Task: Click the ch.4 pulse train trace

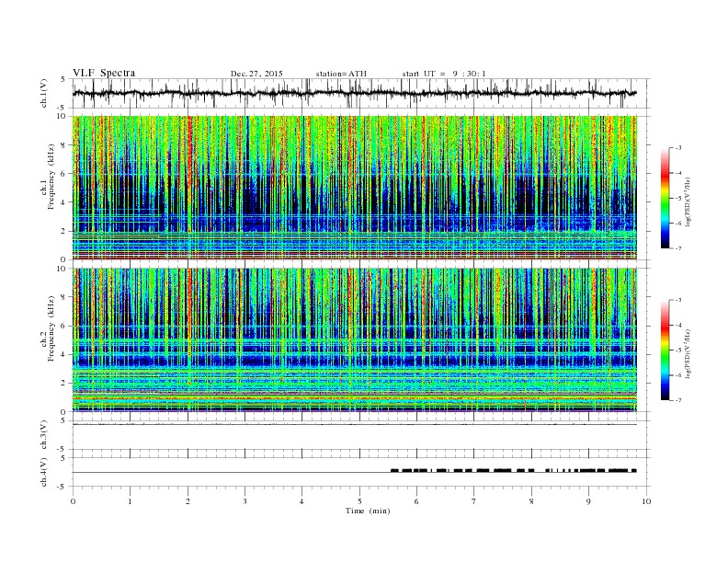Action: coord(514,471)
